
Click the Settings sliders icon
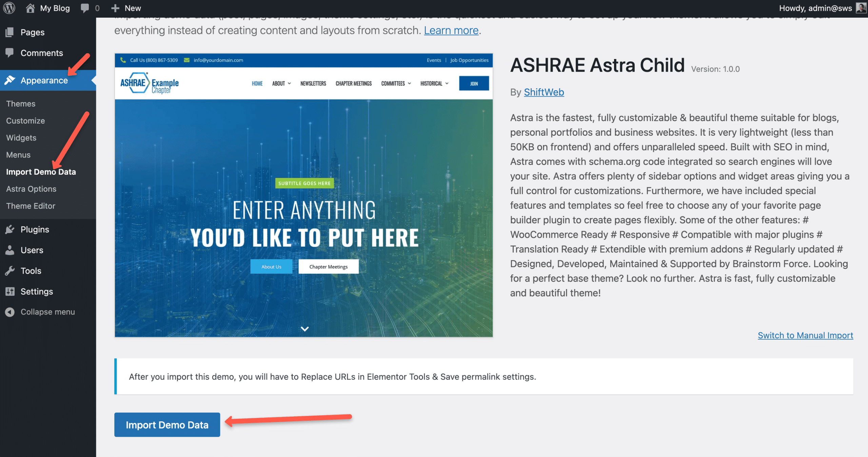coord(10,291)
